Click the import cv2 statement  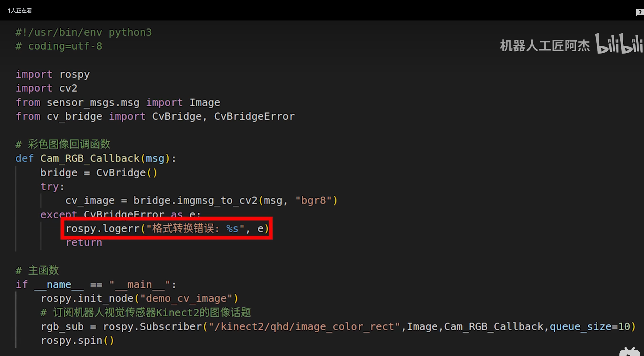(47, 88)
